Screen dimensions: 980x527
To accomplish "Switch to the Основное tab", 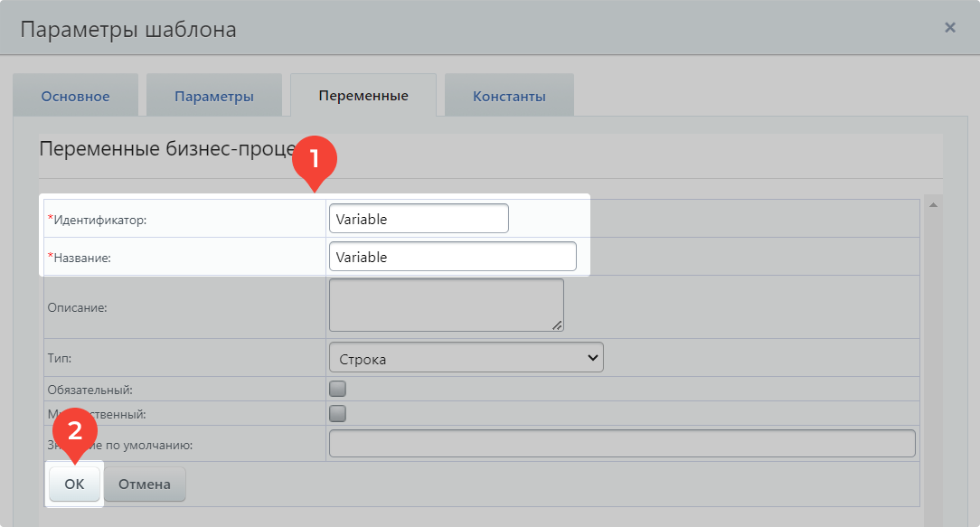I will pyautogui.click(x=75, y=96).
